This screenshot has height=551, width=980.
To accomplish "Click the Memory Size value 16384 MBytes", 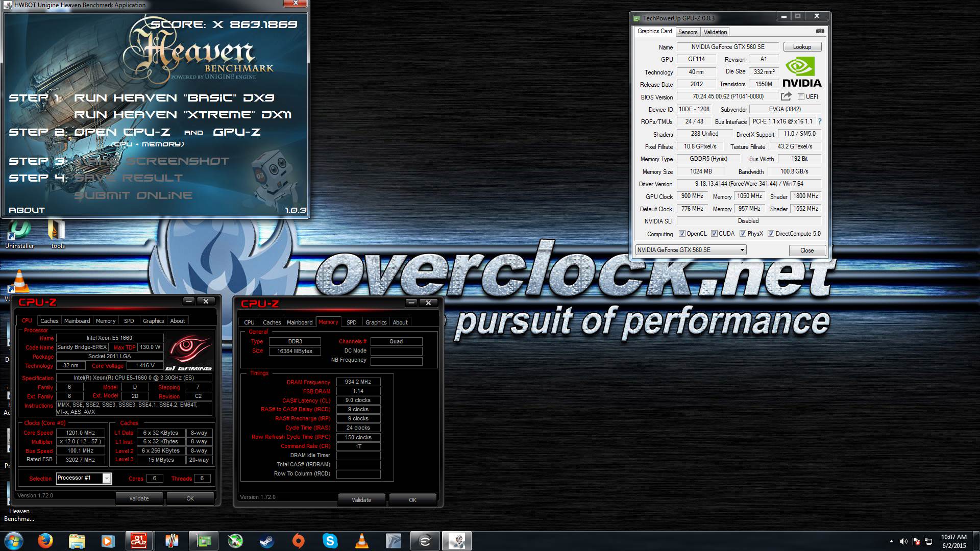I will (295, 351).
